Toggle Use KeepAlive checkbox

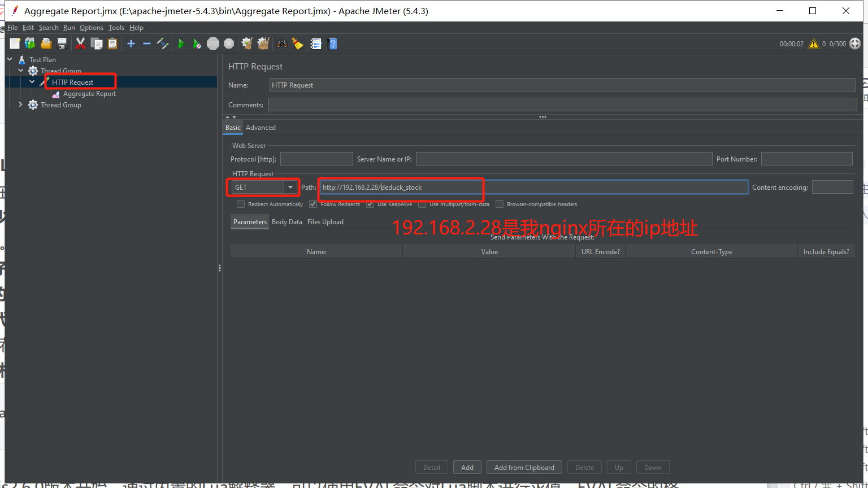click(370, 204)
